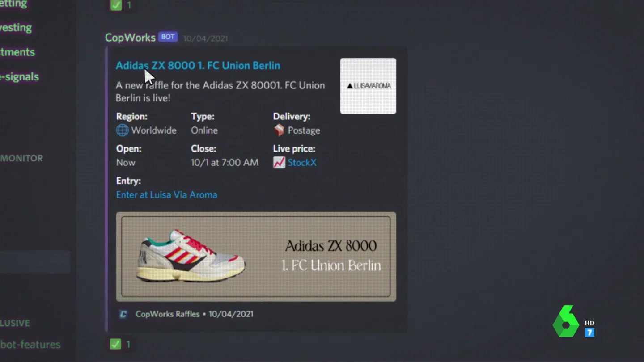Click the Type: field label
This screenshot has width=644, height=362.
203,117
